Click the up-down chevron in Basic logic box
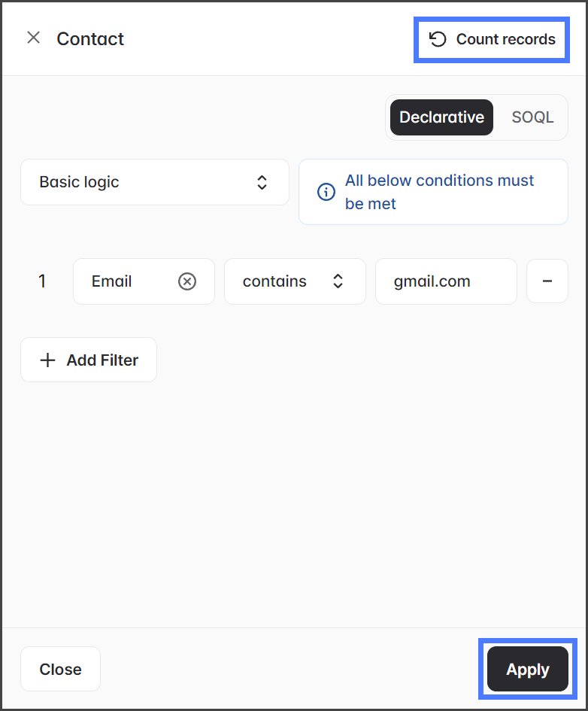Image resolution: width=588 pixels, height=711 pixels. 262,182
